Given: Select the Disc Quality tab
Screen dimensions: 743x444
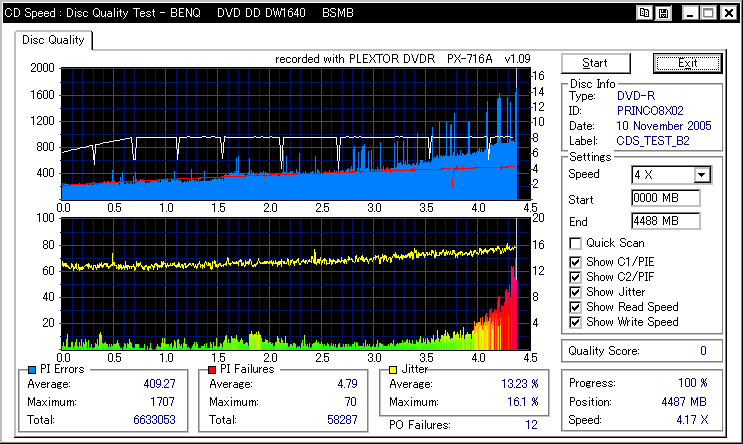Looking at the screenshot, I should coord(53,41).
